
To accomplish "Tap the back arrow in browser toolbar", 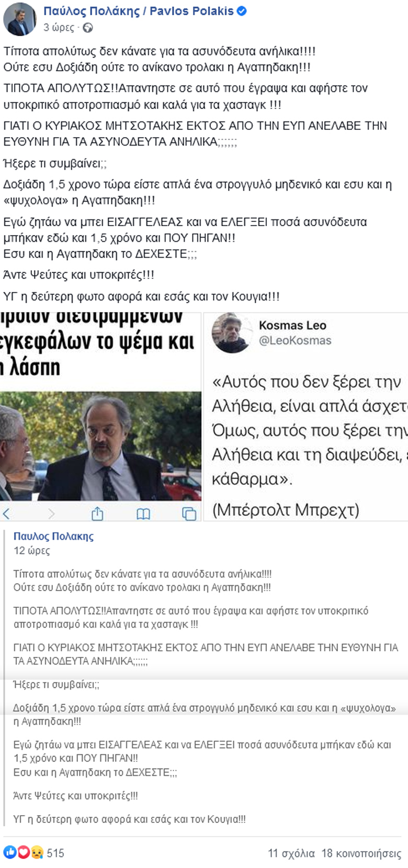I will coord(6,514).
